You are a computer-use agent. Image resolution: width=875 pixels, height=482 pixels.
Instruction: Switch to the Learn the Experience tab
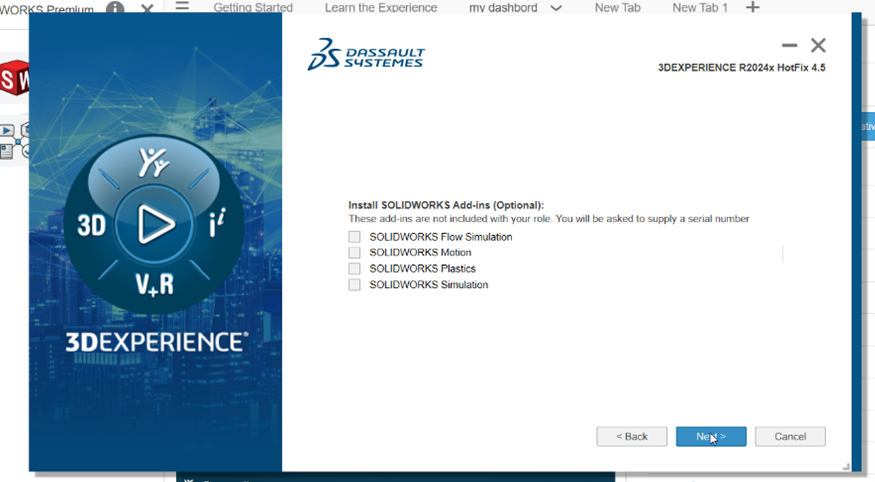click(x=380, y=8)
